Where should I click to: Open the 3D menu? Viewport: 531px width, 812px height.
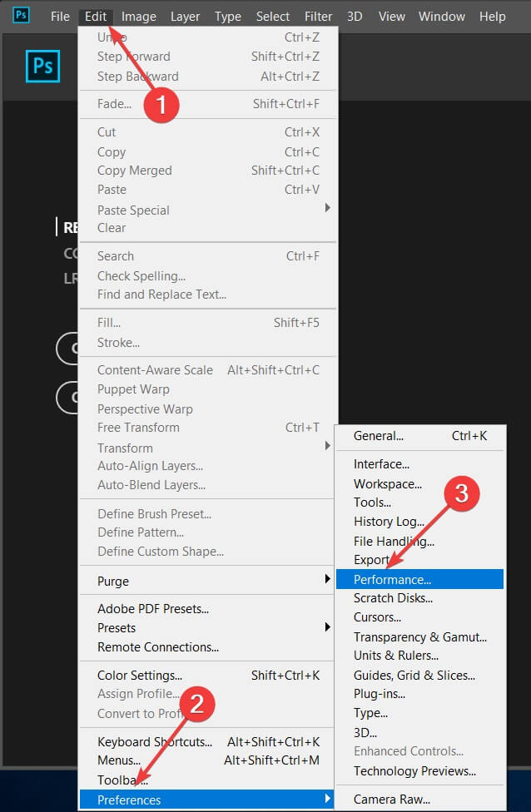[x=355, y=17]
